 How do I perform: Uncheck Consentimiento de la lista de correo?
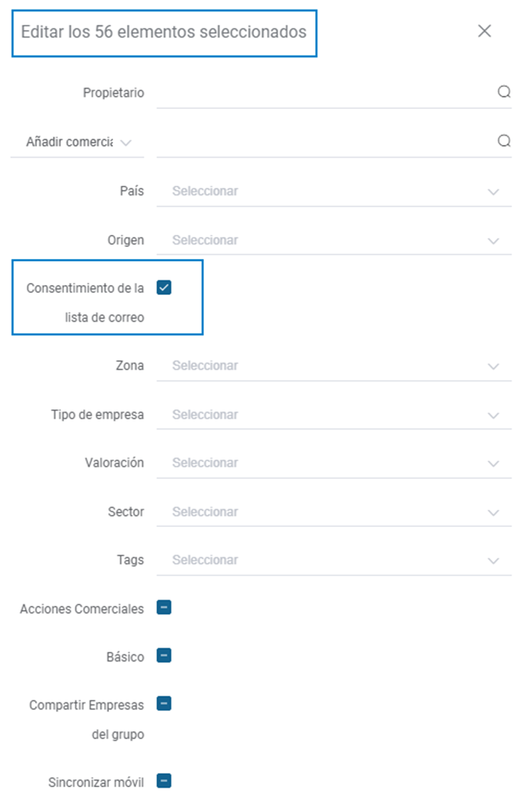tap(164, 288)
